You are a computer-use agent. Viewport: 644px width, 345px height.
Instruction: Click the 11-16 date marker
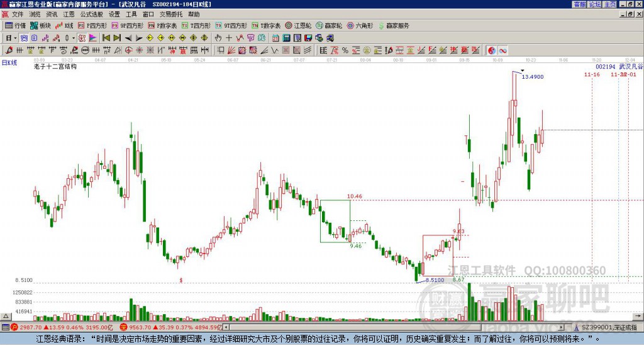[x=592, y=74]
